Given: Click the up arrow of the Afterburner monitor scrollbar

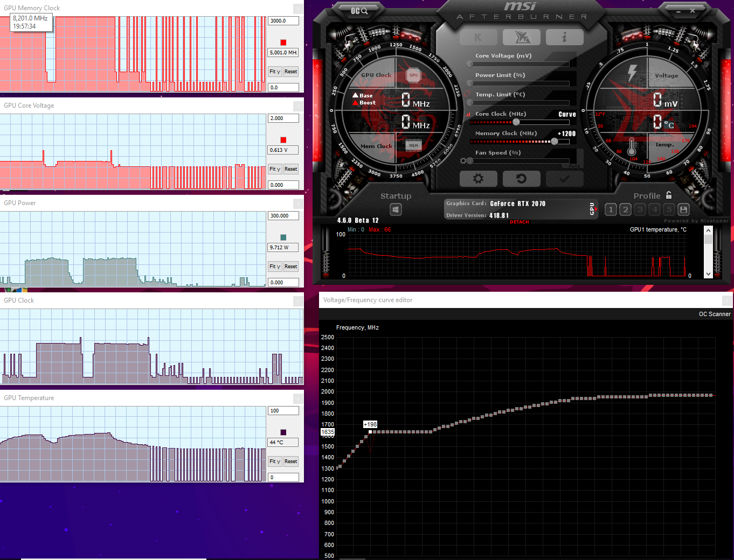Looking at the screenshot, I should point(709,230).
